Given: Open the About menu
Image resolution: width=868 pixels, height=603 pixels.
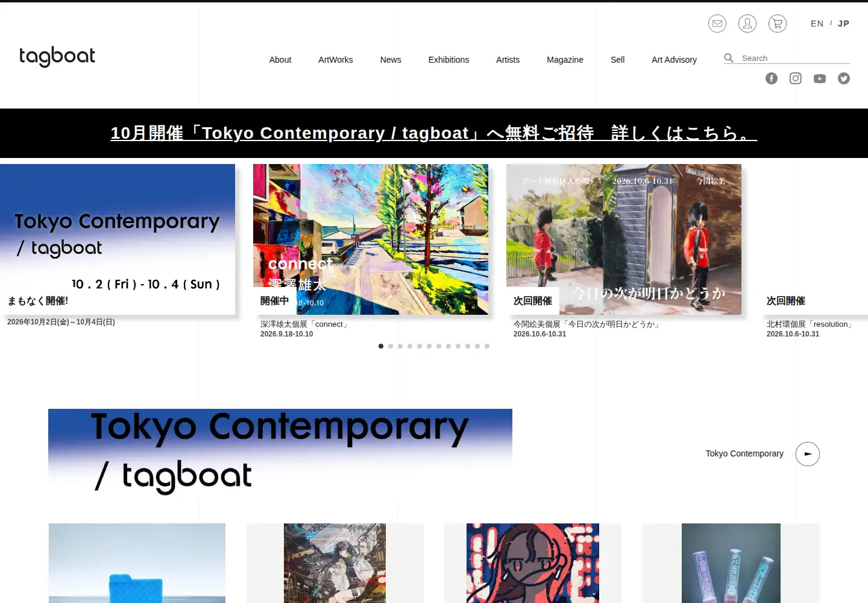Looking at the screenshot, I should [280, 60].
